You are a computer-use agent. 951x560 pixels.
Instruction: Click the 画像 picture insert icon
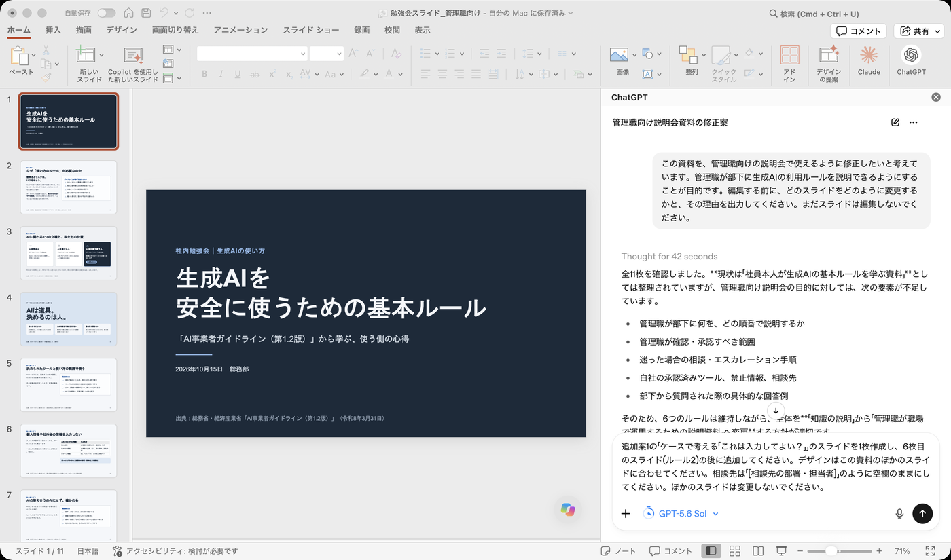point(618,55)
